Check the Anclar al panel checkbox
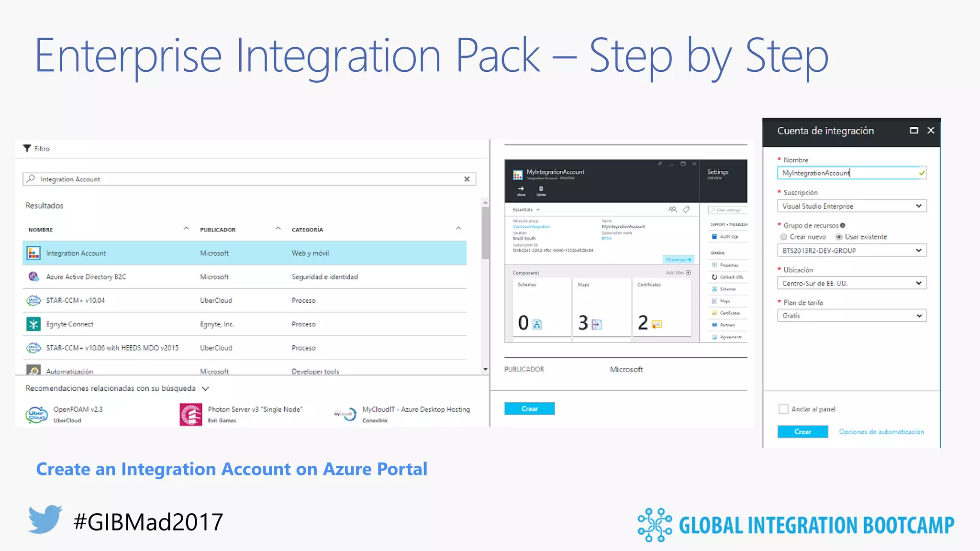Image resolution: width=980 pixels, height=551 pixels. (783, 409)
